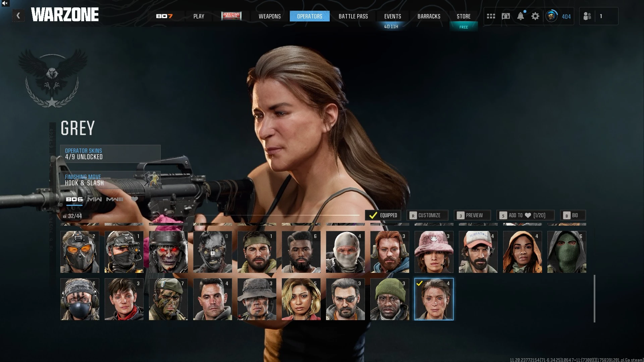This screenshot has height=362, width=644.
Task: Click the Customize button
Action: [427, 215]
